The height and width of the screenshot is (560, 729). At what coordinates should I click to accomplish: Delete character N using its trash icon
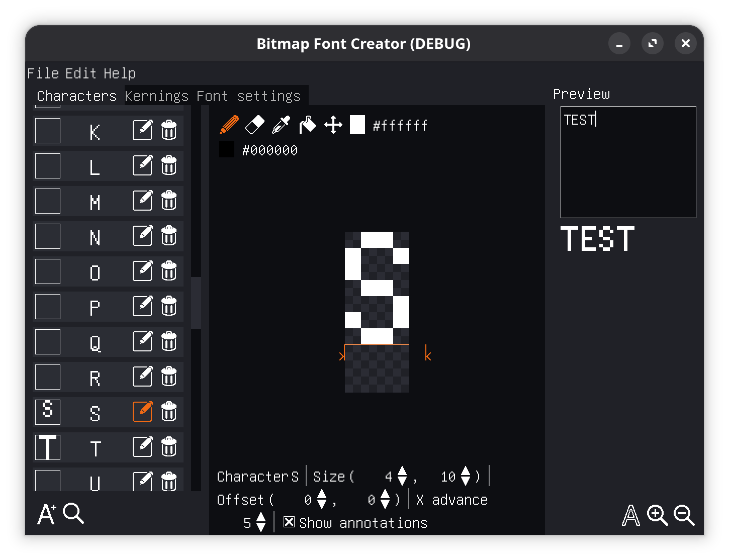(169, 236)
